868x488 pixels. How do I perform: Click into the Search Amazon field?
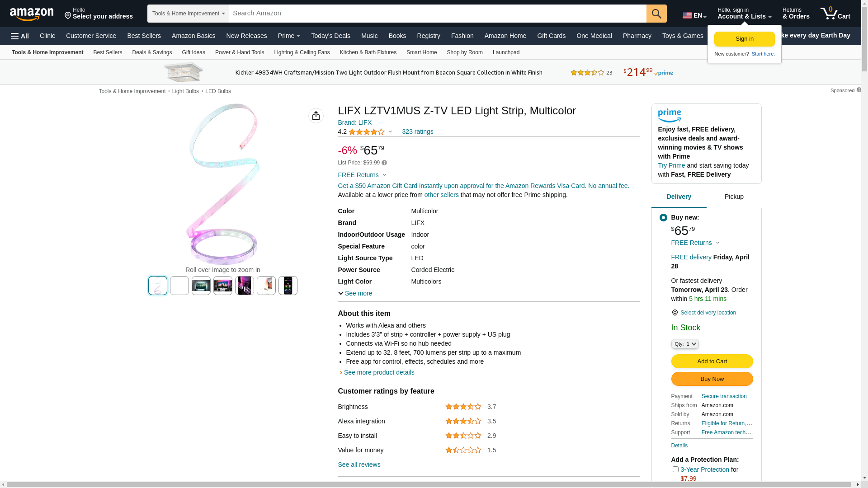pyautogui.click(x=438, y=14)
